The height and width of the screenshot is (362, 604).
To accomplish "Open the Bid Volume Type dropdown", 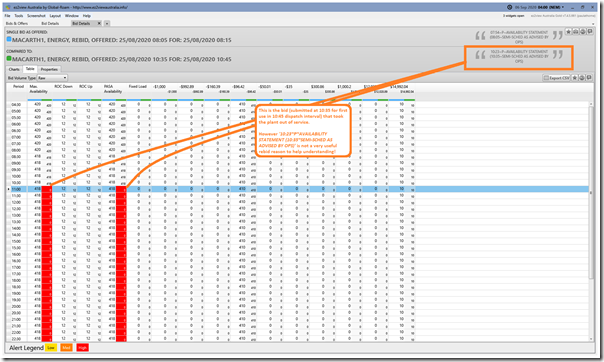I will pos(52,78).
